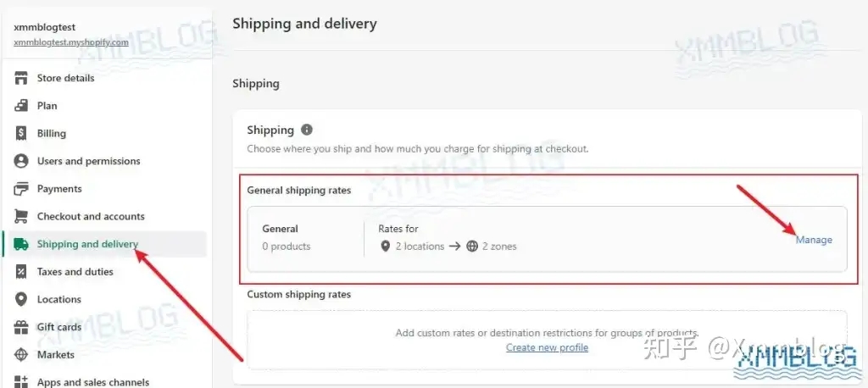Open the Store details menu item

point(65,78)
